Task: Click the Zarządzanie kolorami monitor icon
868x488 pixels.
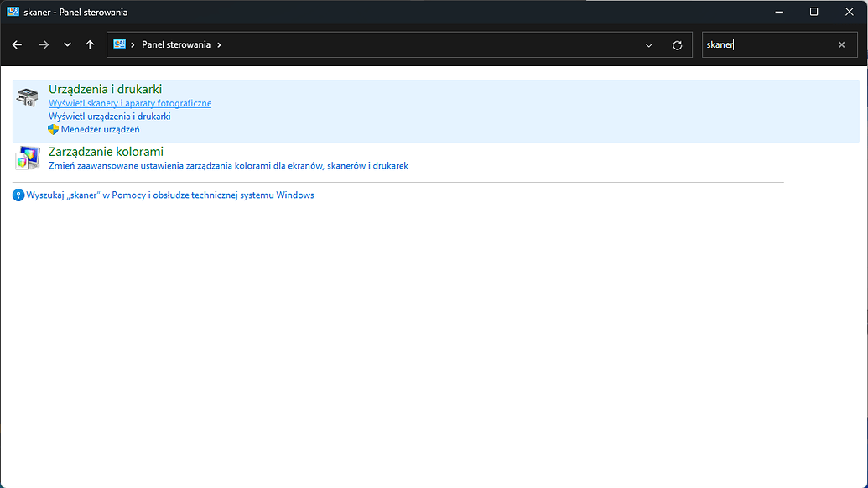Action: pyautogui.click(x=27, y=158)
